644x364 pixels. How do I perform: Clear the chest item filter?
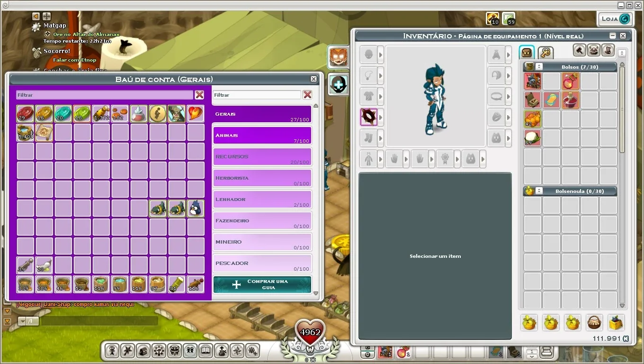point(199,95)
